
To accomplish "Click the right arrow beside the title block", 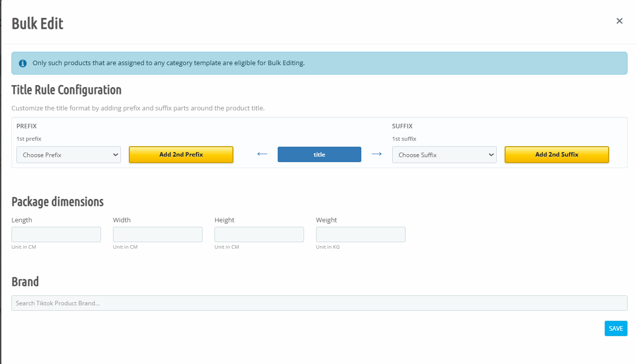I will coord(377,154).
